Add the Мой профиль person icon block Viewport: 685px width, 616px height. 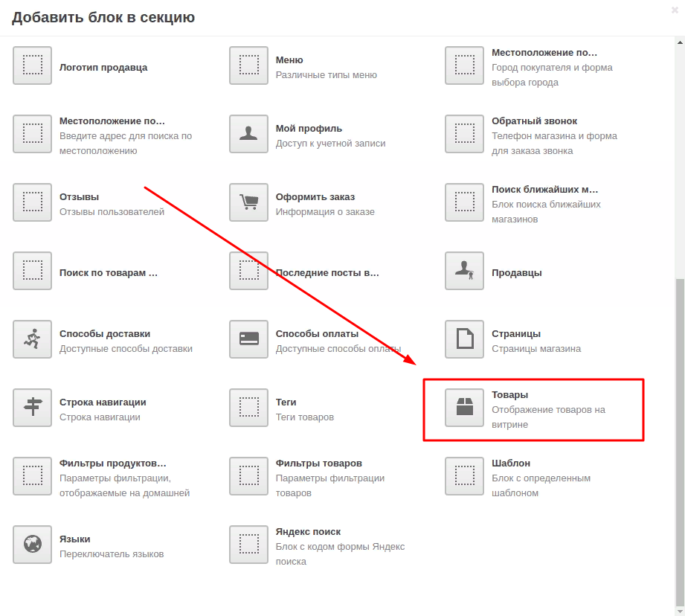pyautogui.click(x=248, y=134)
